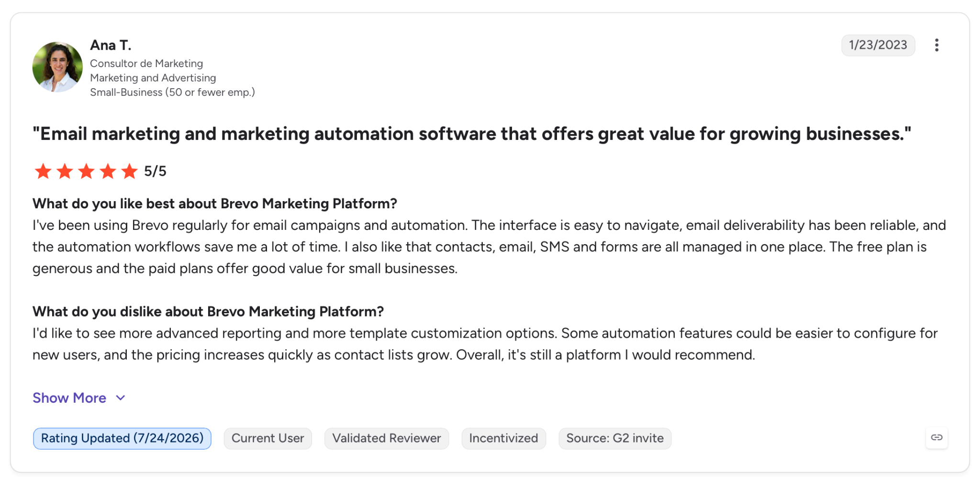The height and width of the screenshot is (477, 980).
Task: Click the second rating star
Action: coord(65,171)
